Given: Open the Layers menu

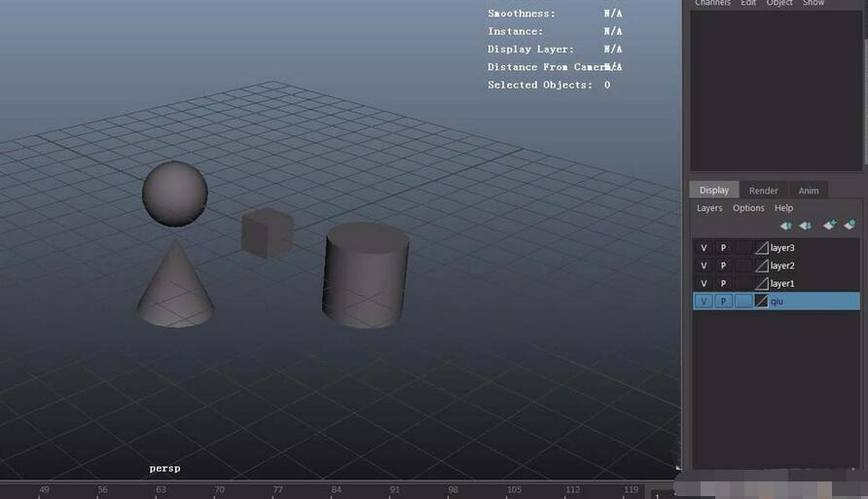Looking at the screenshot, I should [709, 208].
